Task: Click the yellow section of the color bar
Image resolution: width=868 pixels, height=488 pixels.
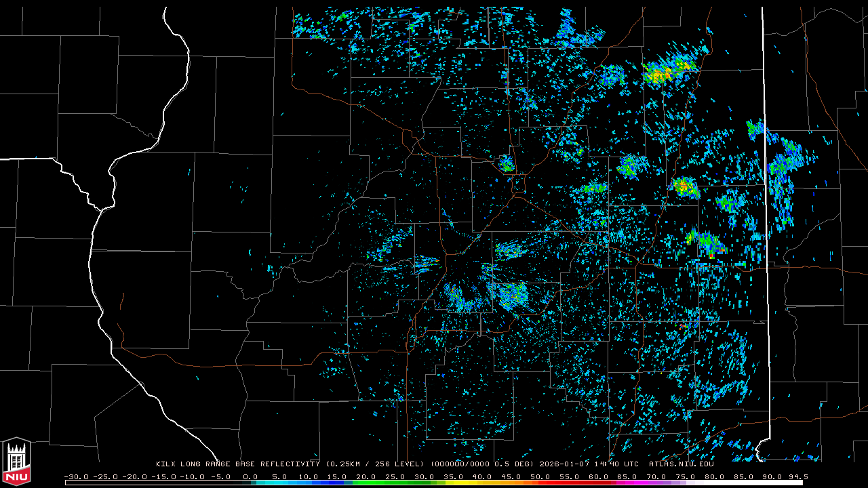Action: click(475, 483)
